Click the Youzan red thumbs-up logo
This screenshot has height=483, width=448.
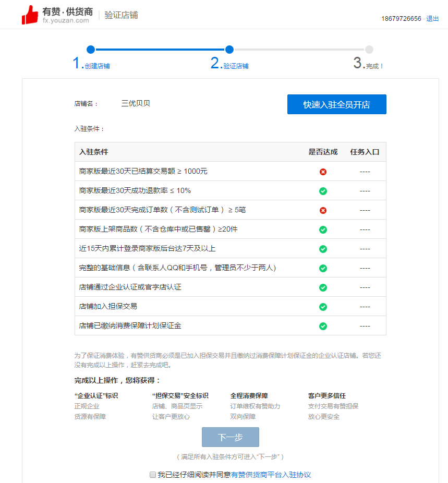pos(30,15)
